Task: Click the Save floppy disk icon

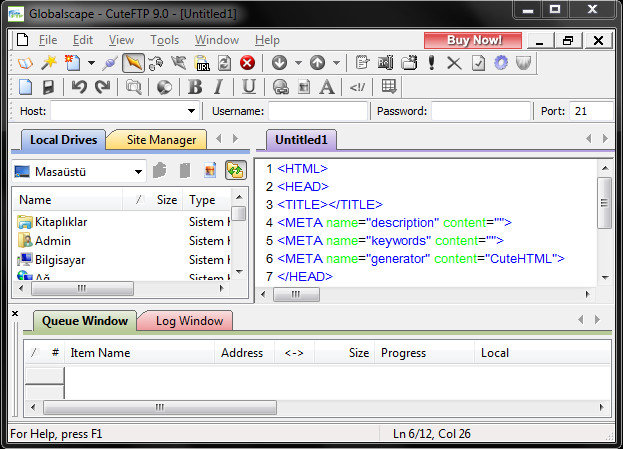Action: pos(48,87)
